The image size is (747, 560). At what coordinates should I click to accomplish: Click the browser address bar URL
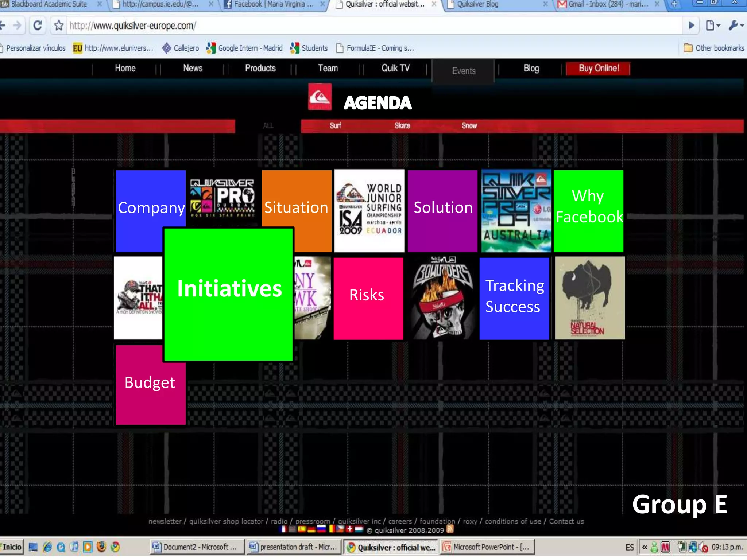[133, 26]
